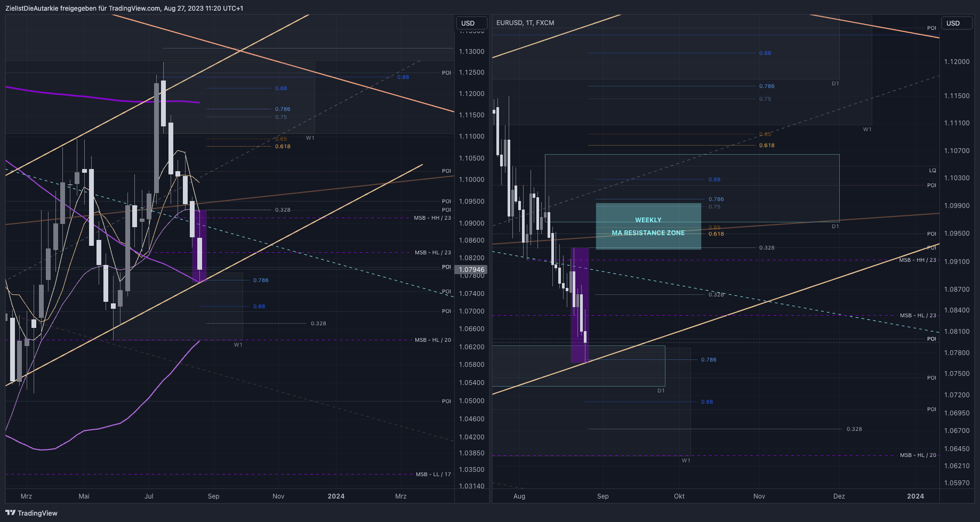Select the 2024 label on left time axis

point(336,496)
